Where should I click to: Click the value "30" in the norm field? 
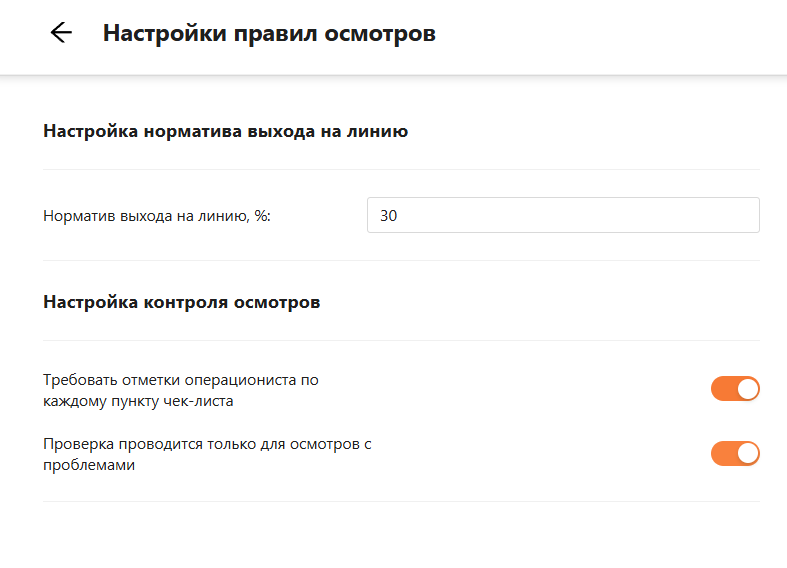point(389,215)
